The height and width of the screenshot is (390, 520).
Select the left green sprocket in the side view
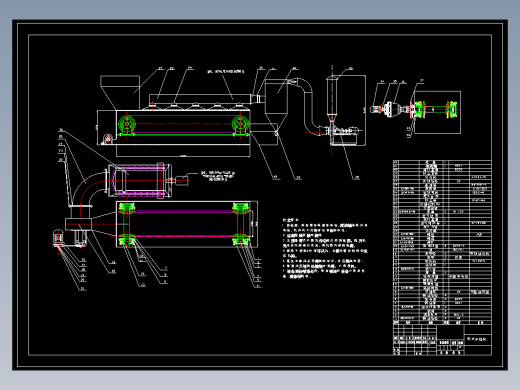point(127,125)
